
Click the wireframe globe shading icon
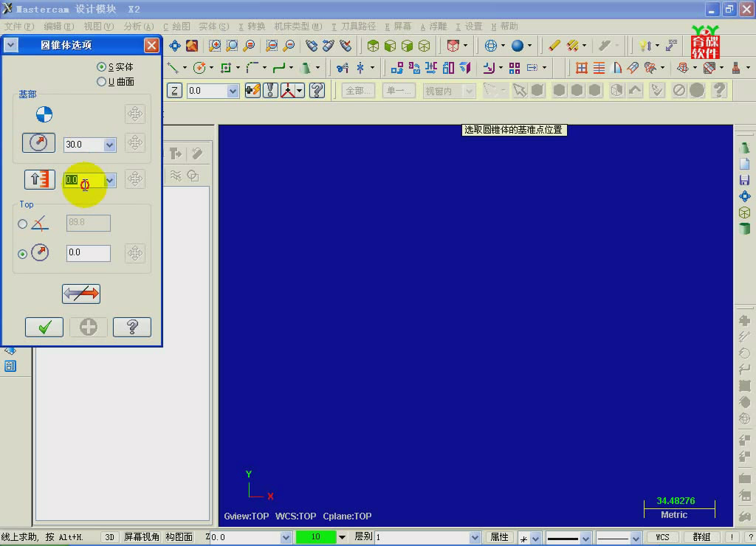pos(490,46)
